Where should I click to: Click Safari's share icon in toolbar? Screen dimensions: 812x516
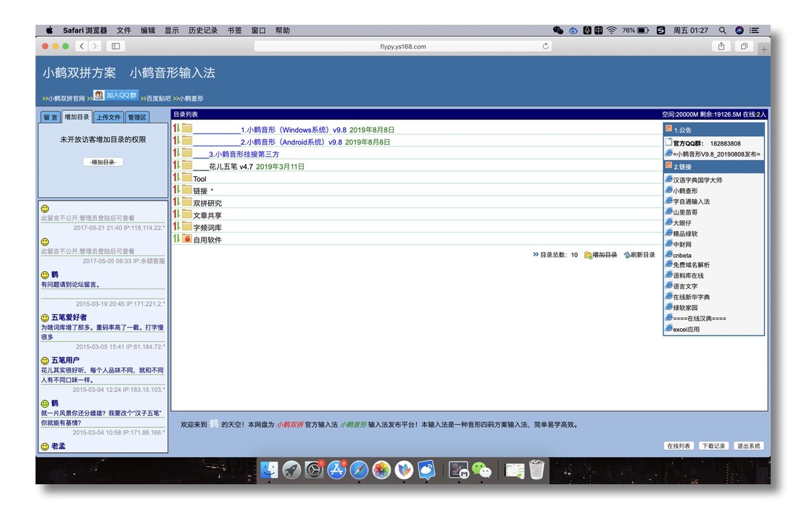(721, 46)
